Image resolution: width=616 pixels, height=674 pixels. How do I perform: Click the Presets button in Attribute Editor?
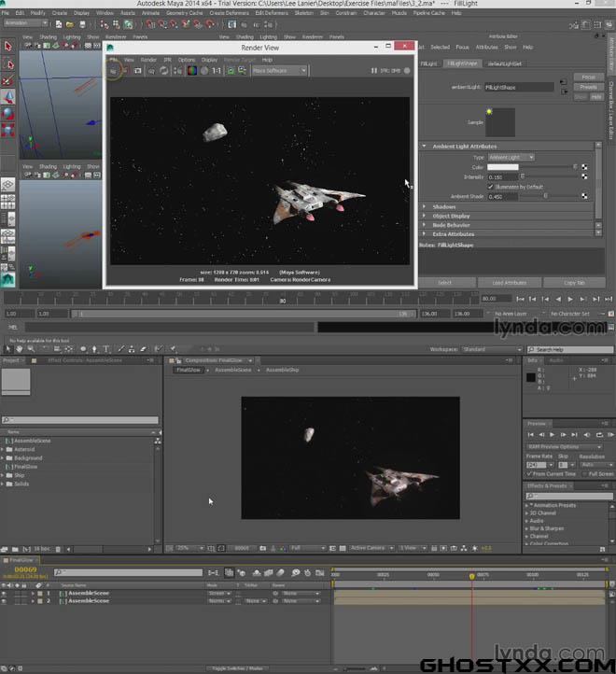589,87
